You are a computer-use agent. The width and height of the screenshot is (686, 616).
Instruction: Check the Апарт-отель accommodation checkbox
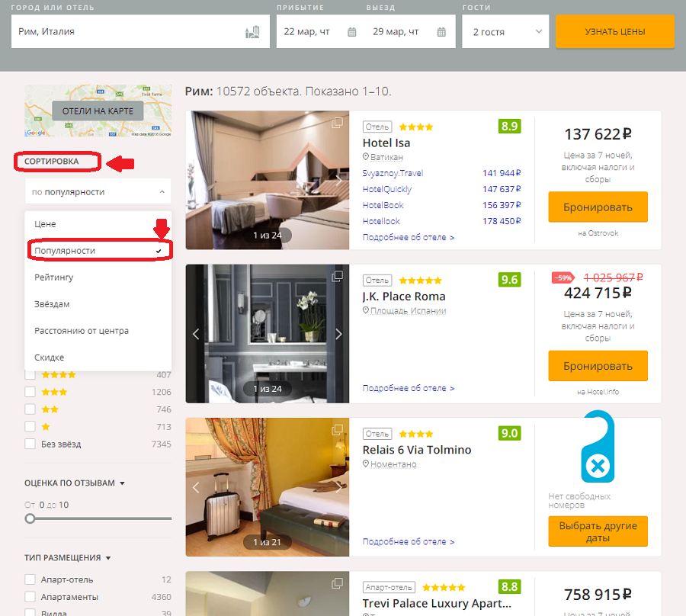tap(30, 579)
